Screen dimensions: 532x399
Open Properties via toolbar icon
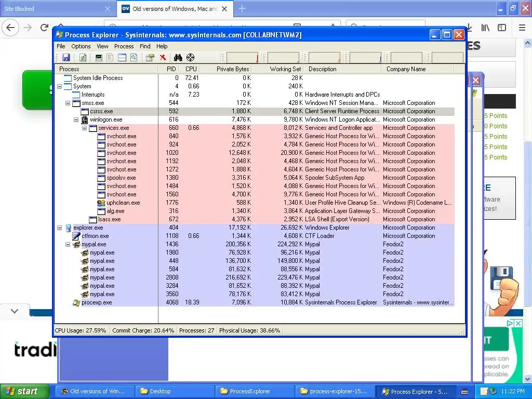tap(150, 58)
